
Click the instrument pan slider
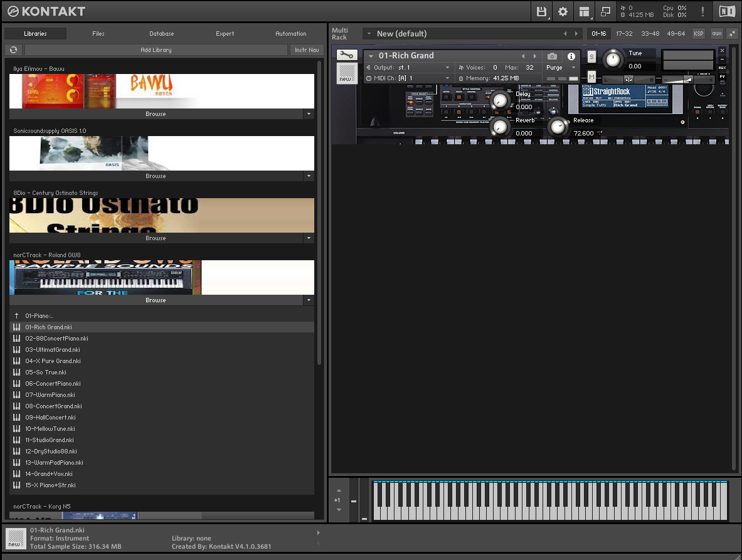coord(629,80)
